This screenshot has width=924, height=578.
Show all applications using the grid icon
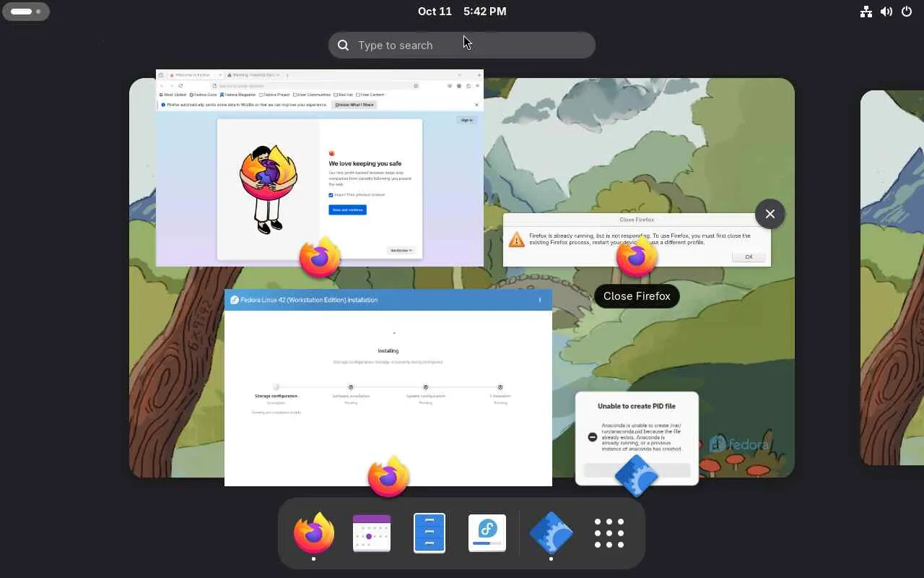point(609,533)
